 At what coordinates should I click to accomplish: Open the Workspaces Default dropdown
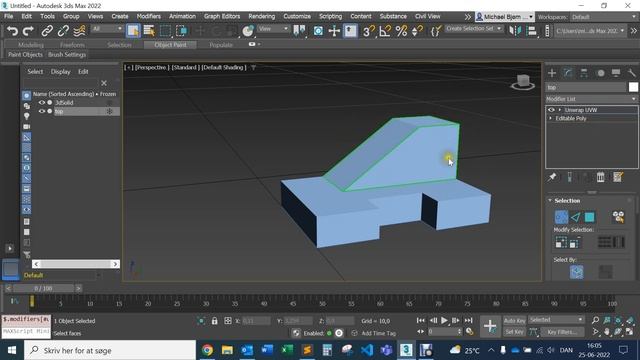(604, 17)
